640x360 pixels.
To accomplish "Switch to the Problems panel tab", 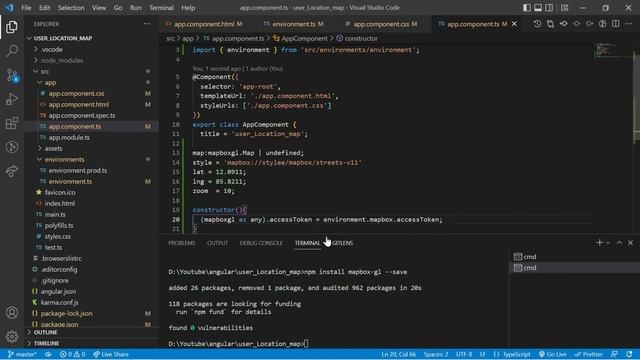I will coord(182,243).
